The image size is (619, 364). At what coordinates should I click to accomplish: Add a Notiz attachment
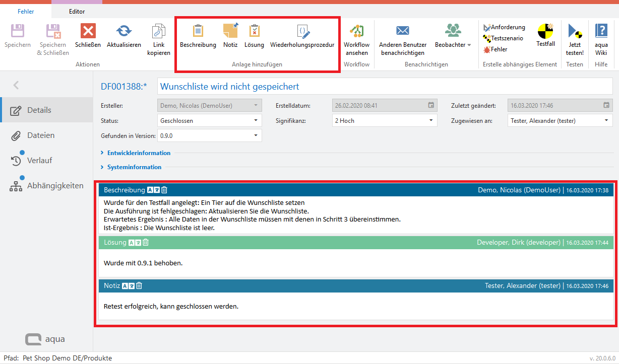[x=230, y=32]
